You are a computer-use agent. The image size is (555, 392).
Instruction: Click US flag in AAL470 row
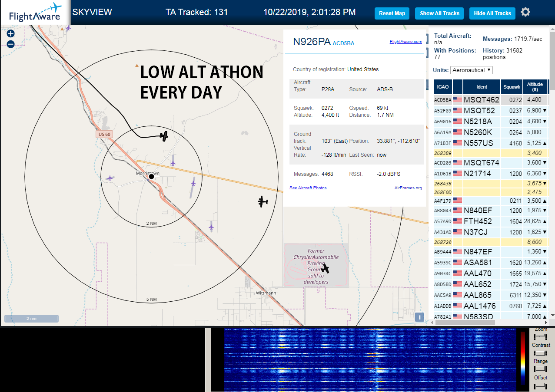pos(458,273)
